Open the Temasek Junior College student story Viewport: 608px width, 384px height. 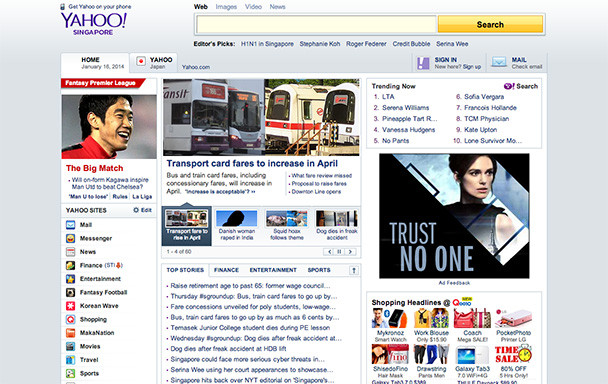(x=250, y=328)
